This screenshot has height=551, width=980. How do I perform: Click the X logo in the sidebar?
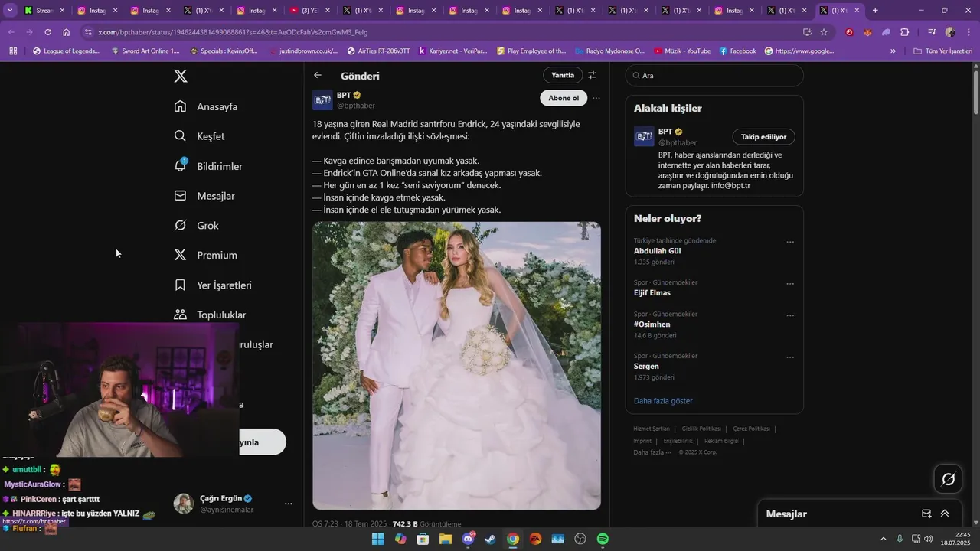tap(181, 76)
